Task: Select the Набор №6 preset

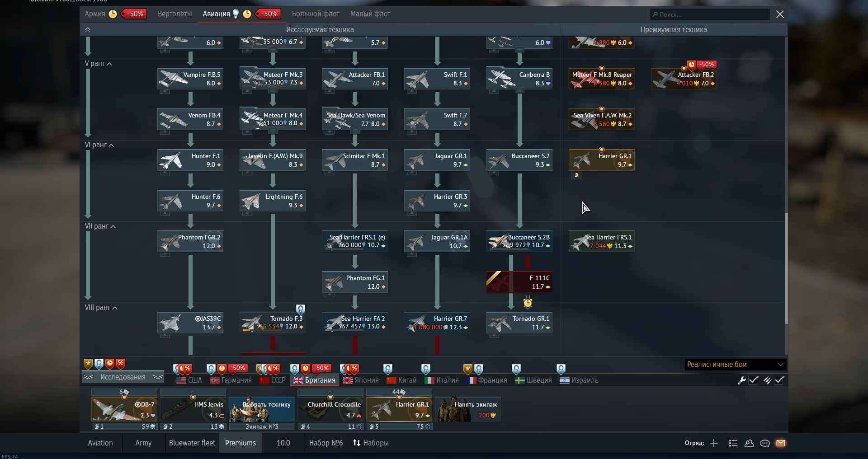Action: click(x=326, y=443)
